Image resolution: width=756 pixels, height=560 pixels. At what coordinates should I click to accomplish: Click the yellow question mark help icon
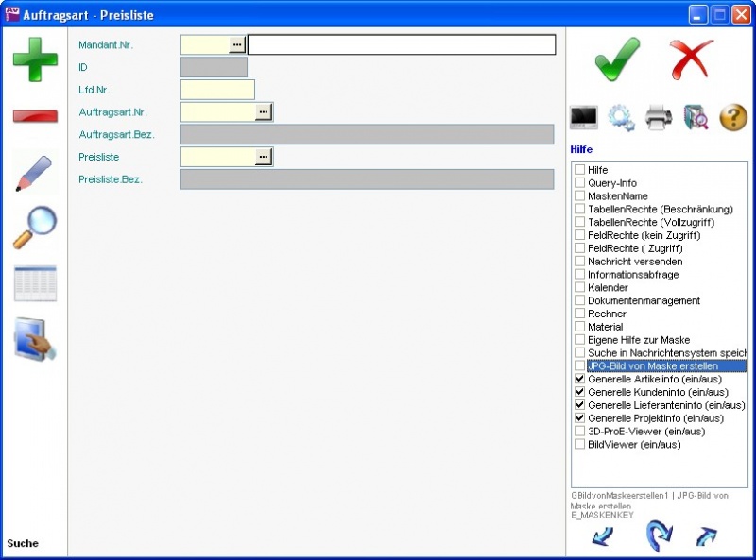[x=733, y=117]
